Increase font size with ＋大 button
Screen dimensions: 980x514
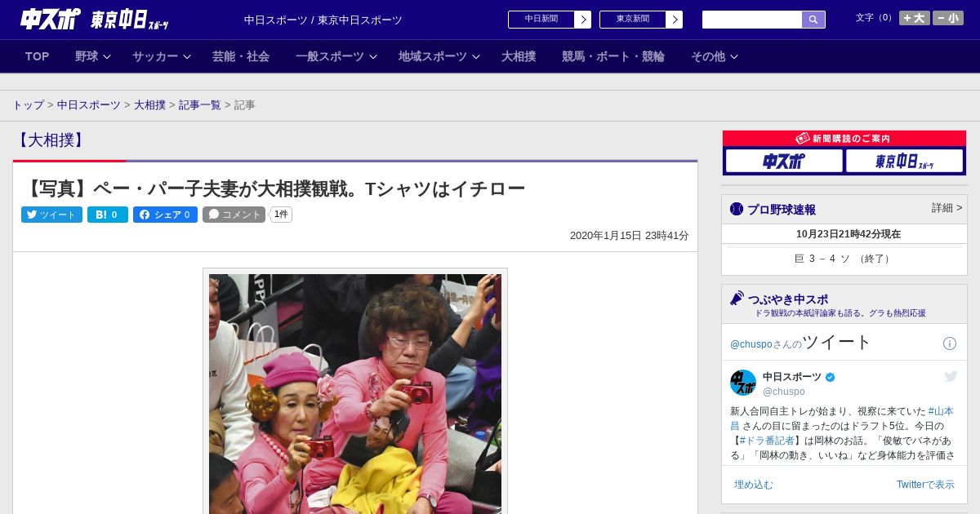915,18
